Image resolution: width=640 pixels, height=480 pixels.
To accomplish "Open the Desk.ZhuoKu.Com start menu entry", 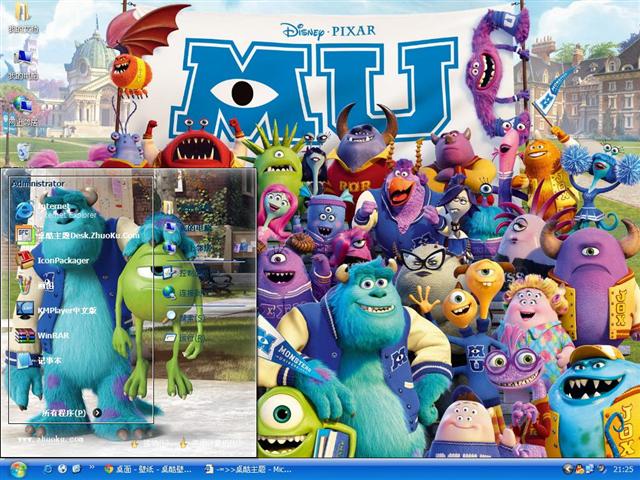I will pos(78,236).
